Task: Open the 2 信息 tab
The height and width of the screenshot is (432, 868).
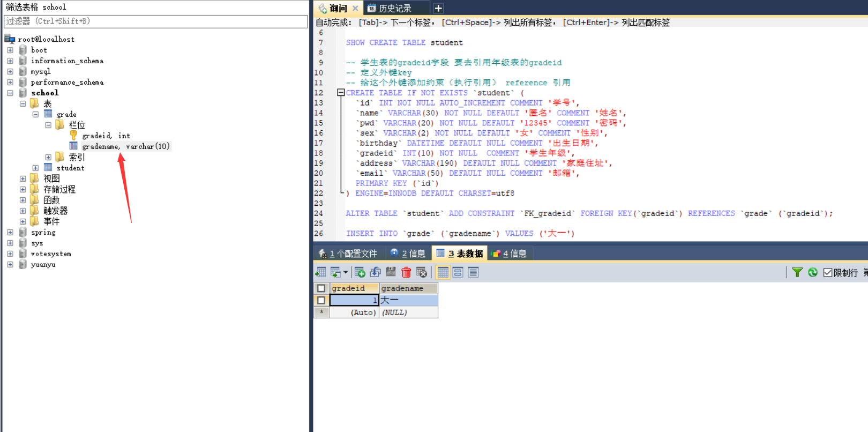Action: 408,254
